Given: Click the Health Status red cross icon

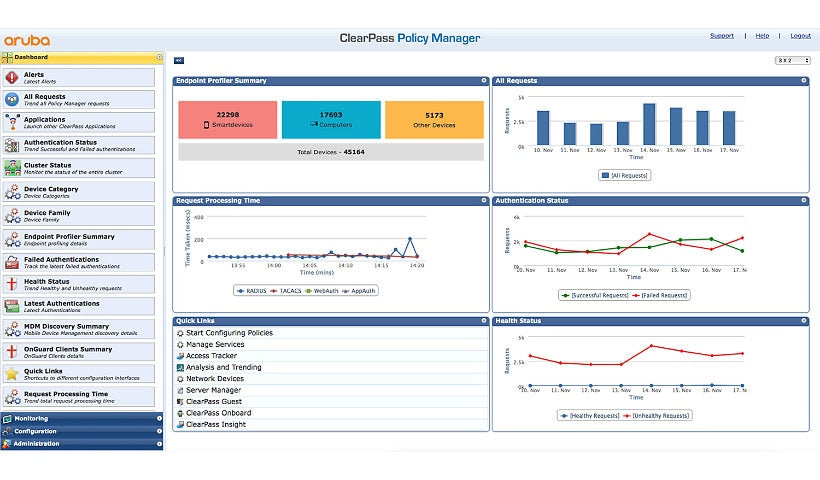Looking at the screenshot, I should pos(12,283).
